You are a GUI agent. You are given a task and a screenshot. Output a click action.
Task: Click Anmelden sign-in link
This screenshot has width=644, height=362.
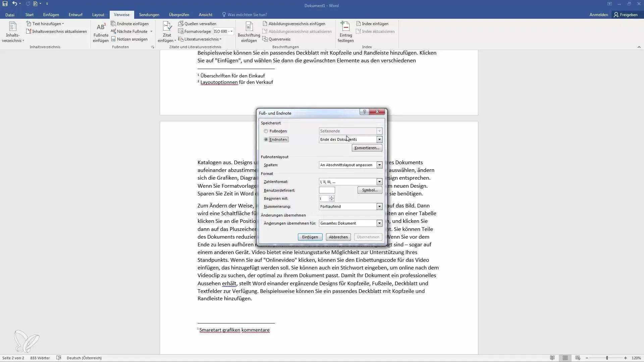(x=599, y=15)
